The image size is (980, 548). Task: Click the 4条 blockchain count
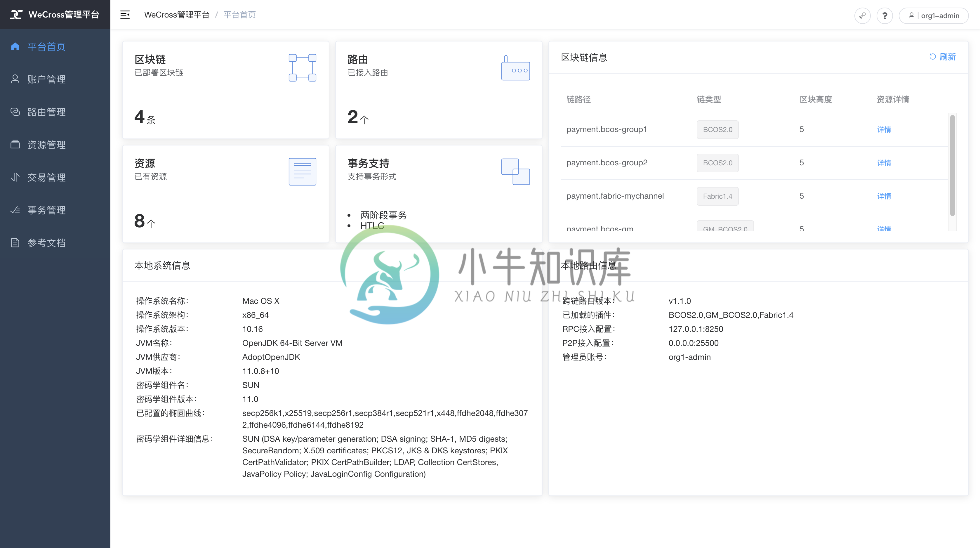tap(145, 117)
